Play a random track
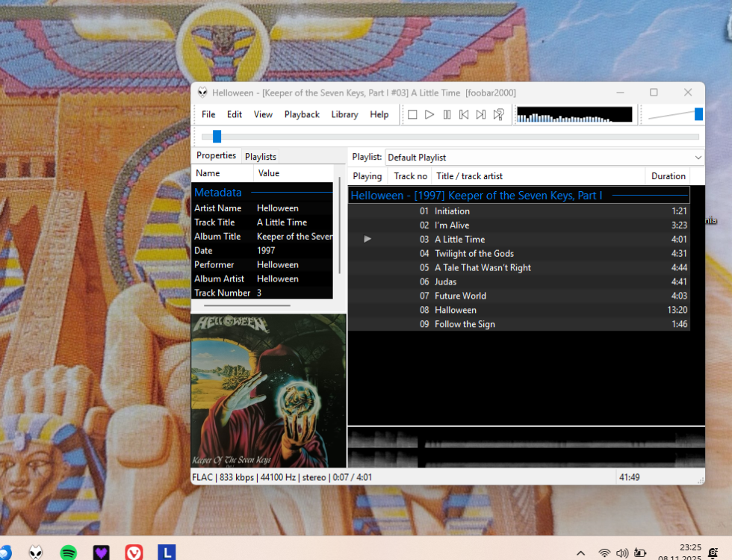 coord(498,114)
